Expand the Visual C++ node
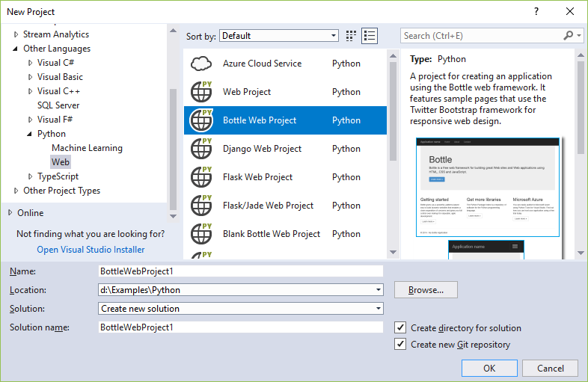588x382 pixels. [x=31, y=91]
